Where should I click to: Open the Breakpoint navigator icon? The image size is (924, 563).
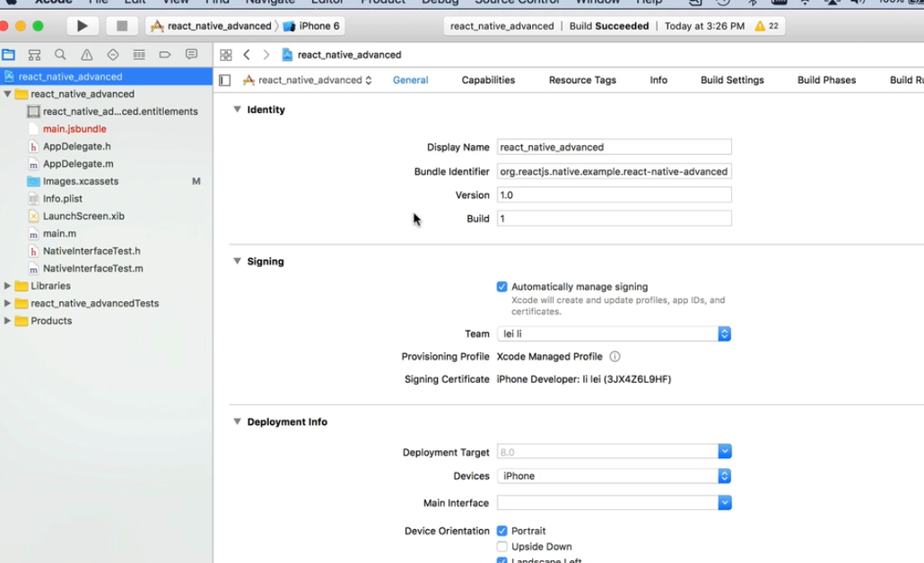pos(165,55)
